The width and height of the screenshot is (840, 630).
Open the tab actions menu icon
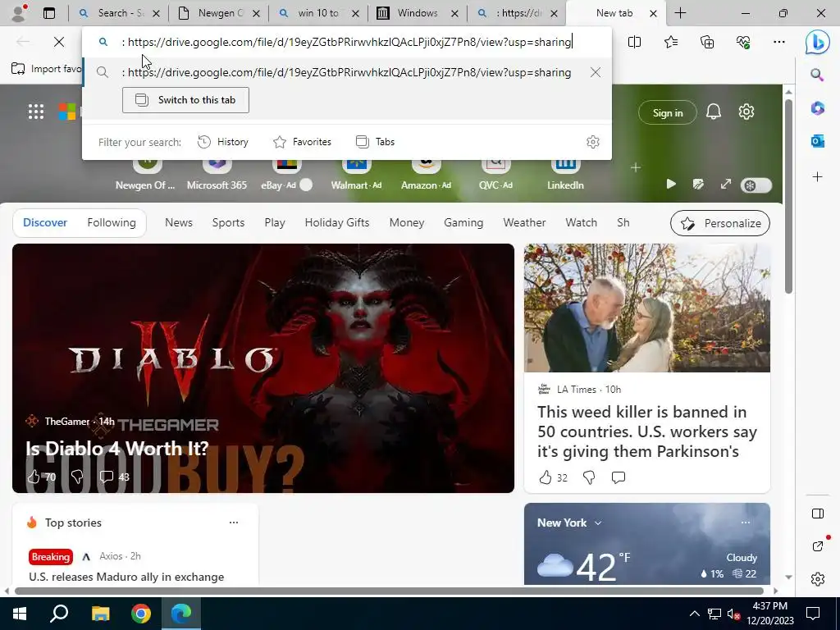[48, 13]
